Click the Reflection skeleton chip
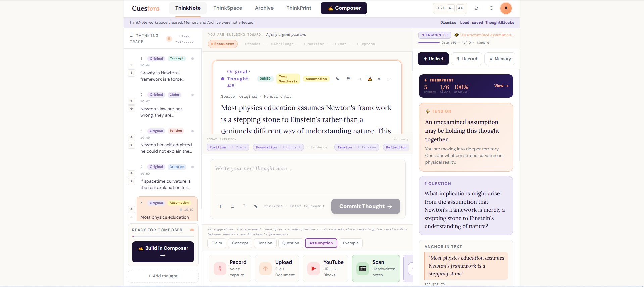The height and width of the screenshot is (287, 644). [x=396, y=147]
